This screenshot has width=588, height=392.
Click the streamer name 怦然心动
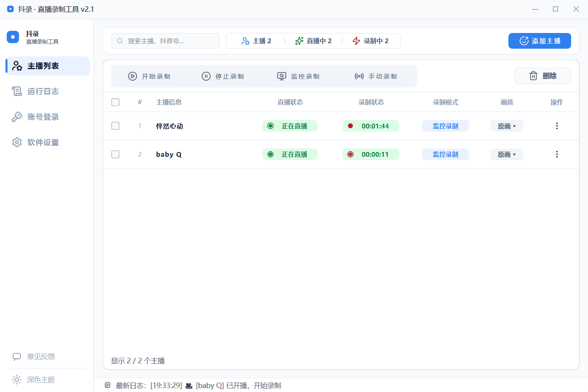(x=170, y=126)
